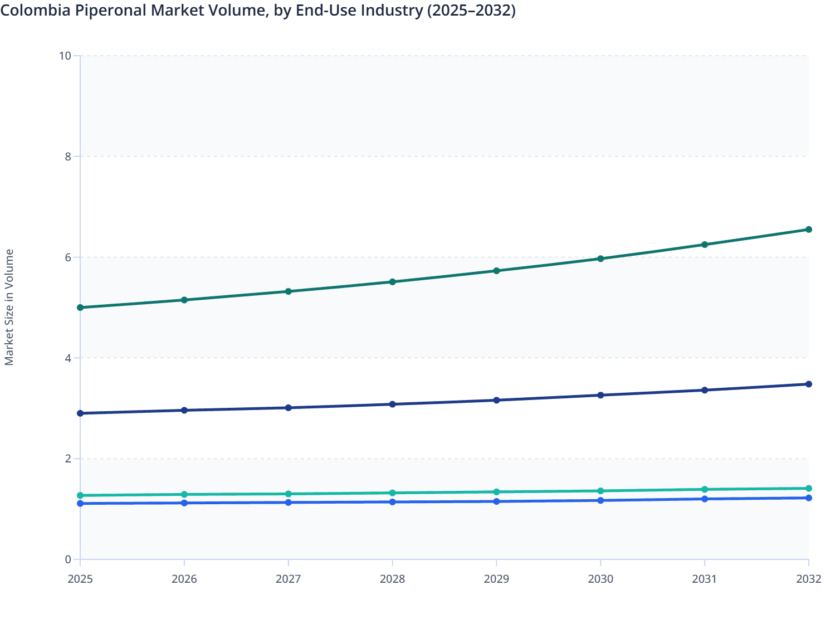The image size is (840, 624).
Task: Click the 2027 marker on the blue series
Action: click(x=288, y=503)
